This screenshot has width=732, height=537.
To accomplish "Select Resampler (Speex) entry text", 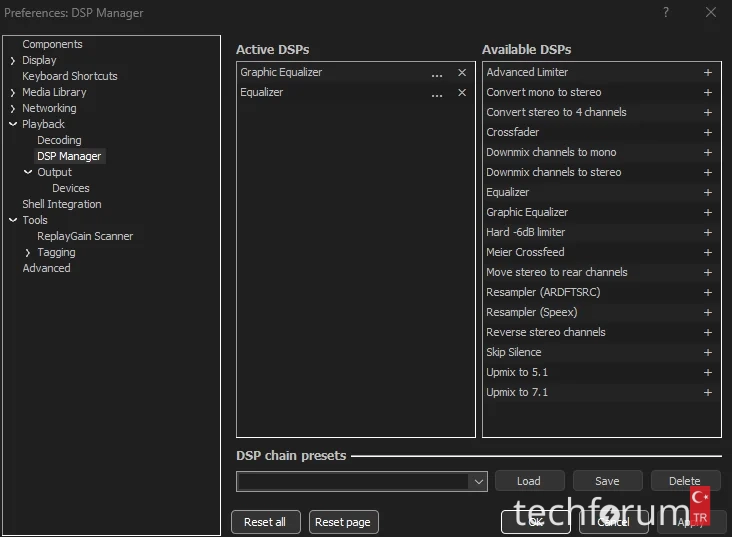I will tap(532, 312).
